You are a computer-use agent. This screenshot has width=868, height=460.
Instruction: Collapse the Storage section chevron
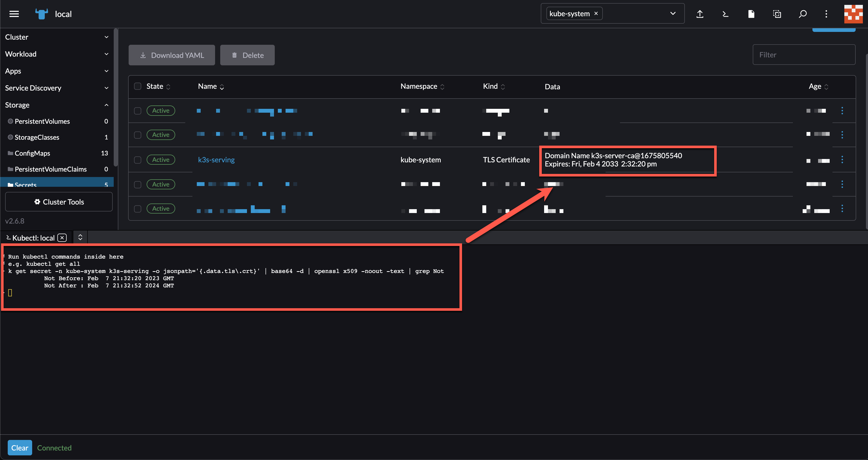click(x=107, y=105)
